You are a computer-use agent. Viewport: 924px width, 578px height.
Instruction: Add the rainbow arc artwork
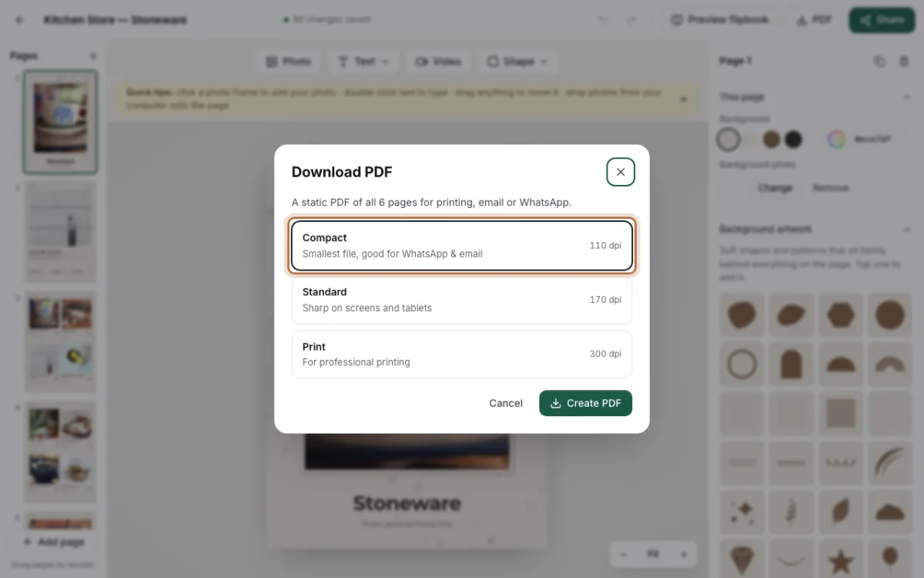click(x=889, y=364)
